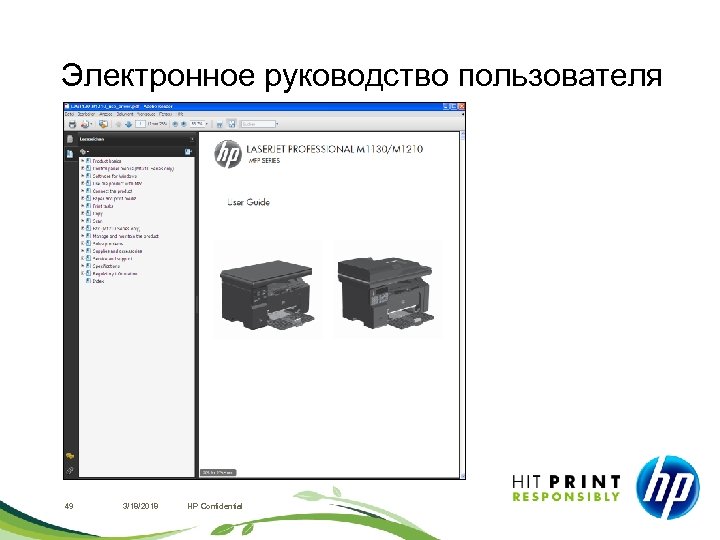Select the Index bookmark
Viewport: 720px width, 540px height.
pyautogui.click(x=98, y=281)
